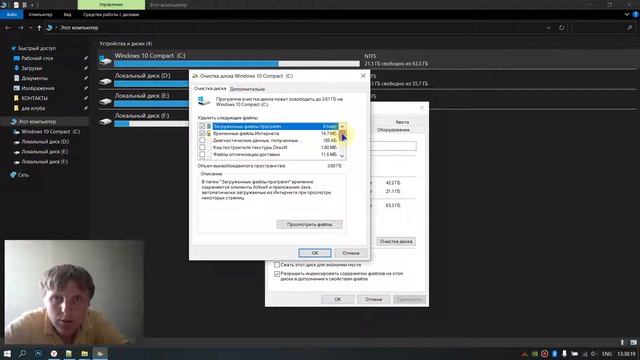This screenshot has height=360, width=640.
Task: Open the Windows Start menu
Action: click(x=7, y=353)
